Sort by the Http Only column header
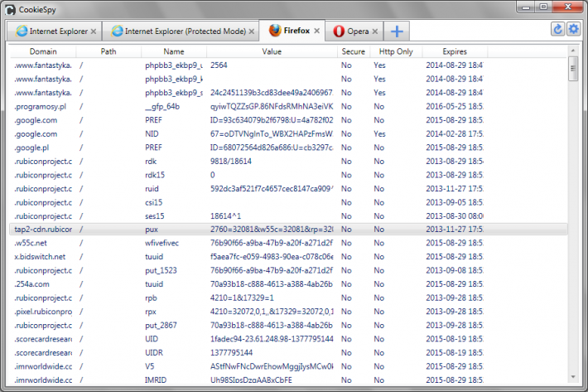This screenshot has height=392, width=588. [x=396, y=51]
